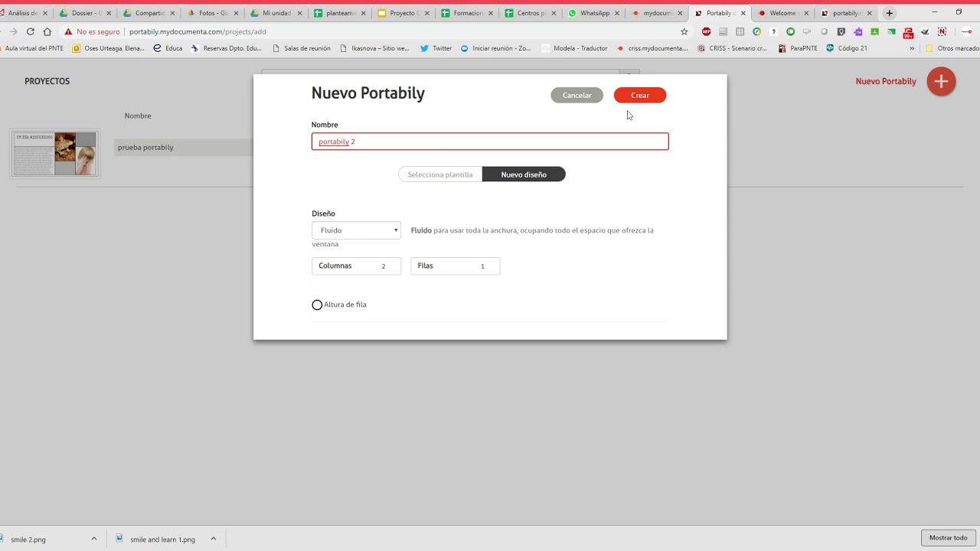This screenshot has width=980, height=551.
Task: Click the red Crear button
Action: (x=640, y=96)
